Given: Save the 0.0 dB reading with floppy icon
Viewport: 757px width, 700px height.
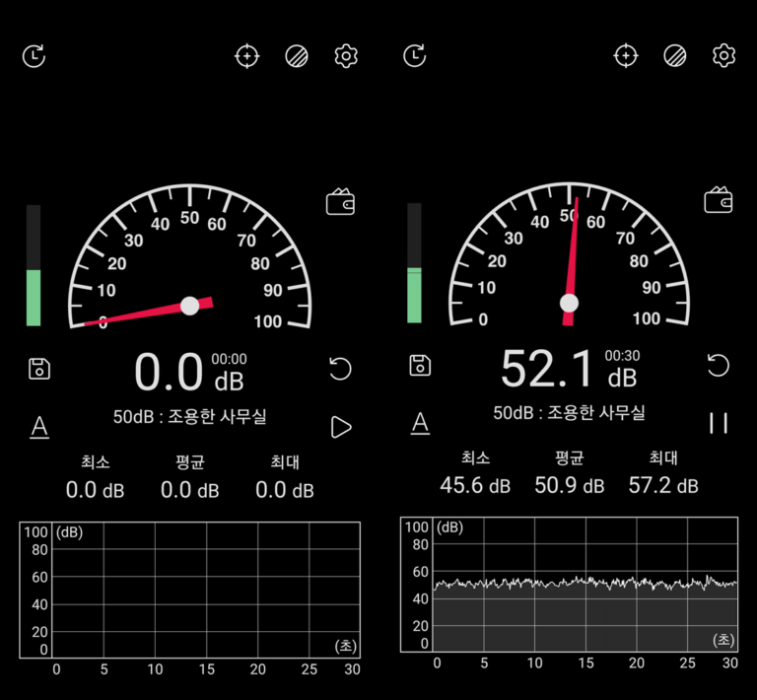Looking at the screenshot, I should click(x=39, y=369).
